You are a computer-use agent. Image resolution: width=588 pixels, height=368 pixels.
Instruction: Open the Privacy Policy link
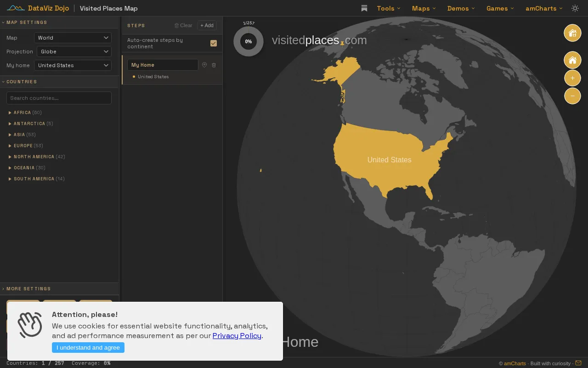(237, 335)
